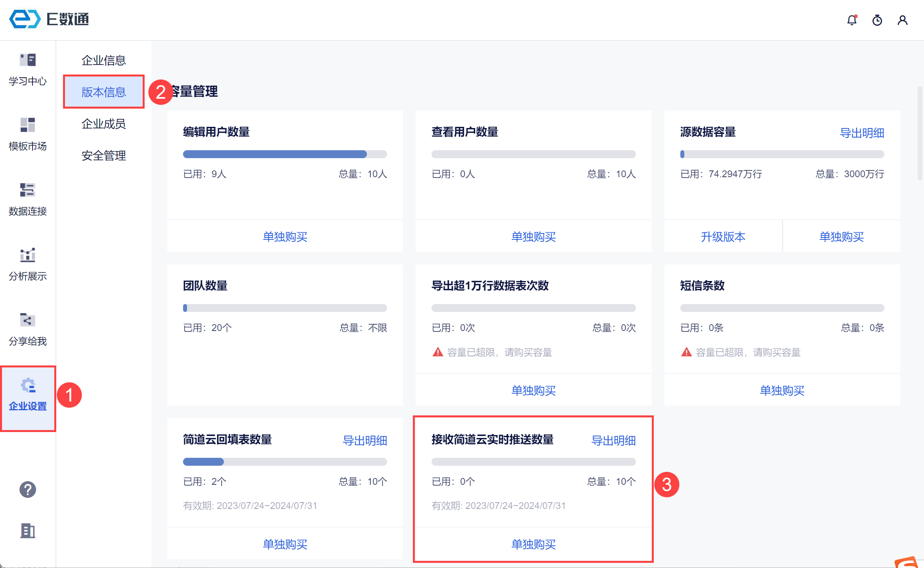Click the 编辑用户数量 progress bar
Image resolution: width=924 pixels, height=568 pixels.
click(x=285, y=154)
